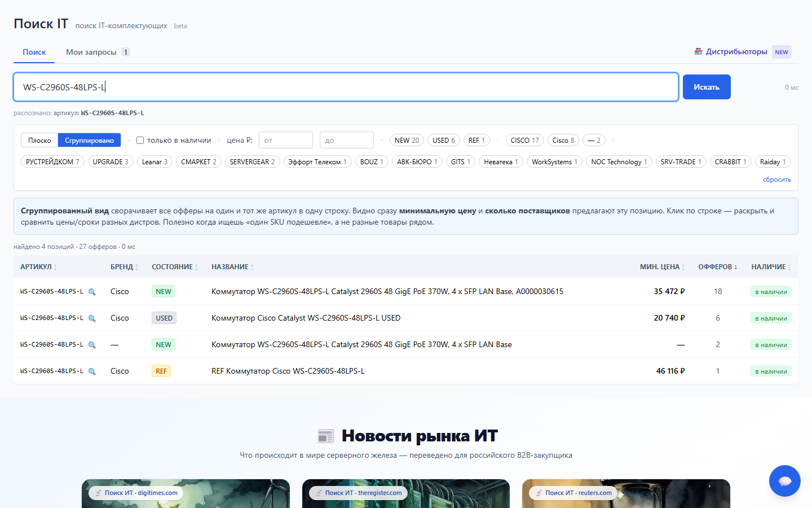Click the Дистрибьюторы store icon
Screen dimensions: 812x508
coord(698,51)
